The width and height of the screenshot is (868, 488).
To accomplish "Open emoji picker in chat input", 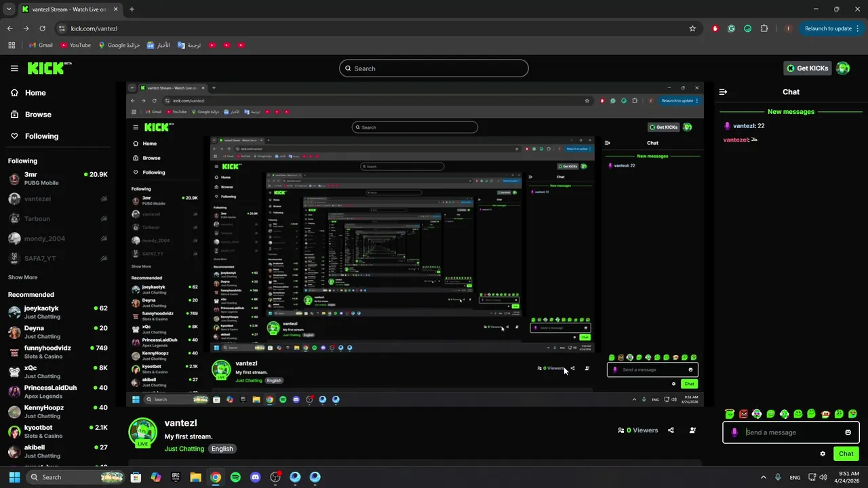I will click(848, 432).
